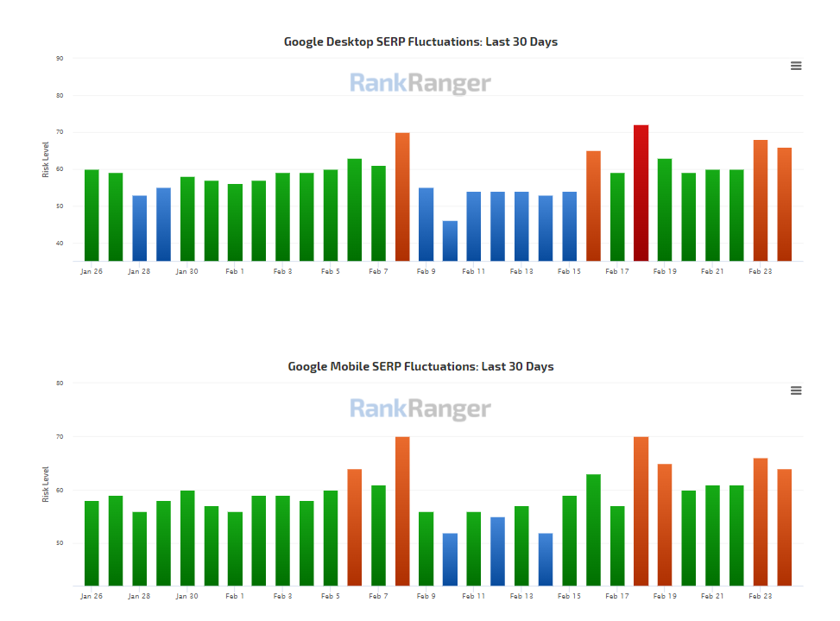Click the Feb 15 date label on Desktop chart
Viewport: 840px width, 621px height.
[x=569, y=270]
